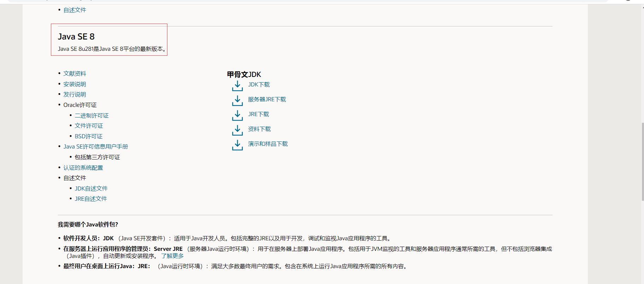
Task: Open the BSD许可证 link
Action: (88, 137)
